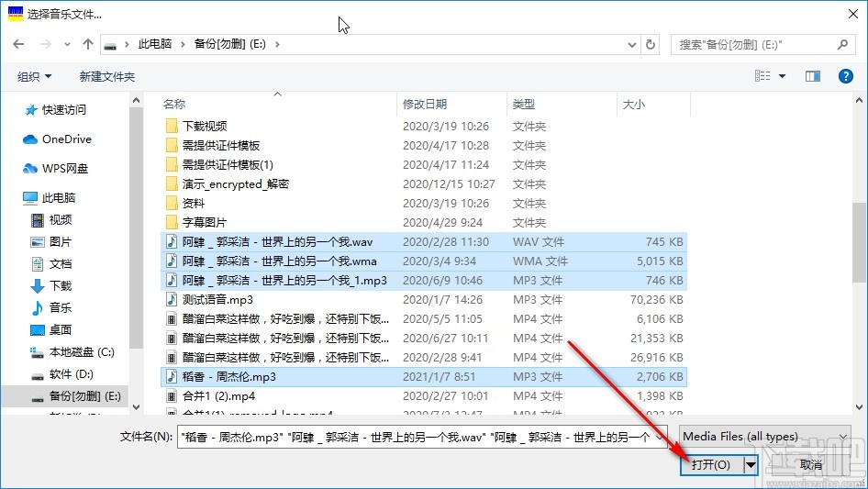Click the 下载 arrow icon in sidebar

pyautogui.click(x=37, y=286)
